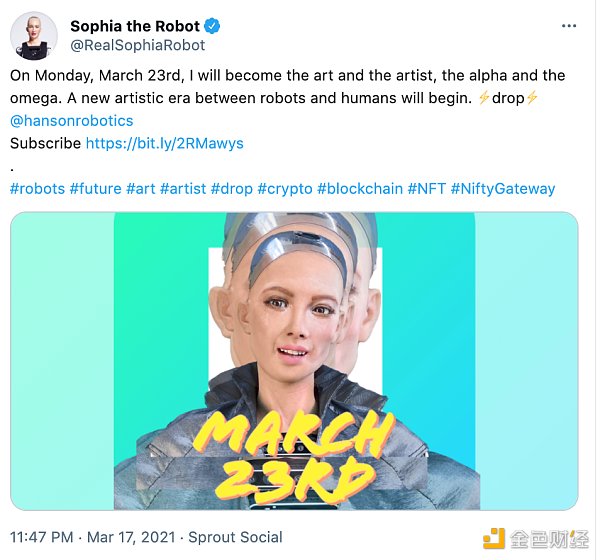The width and height of the screenshot is (600, 560).
Task: Open the @hansonrobotics mention
Action: tap(71, 120)
